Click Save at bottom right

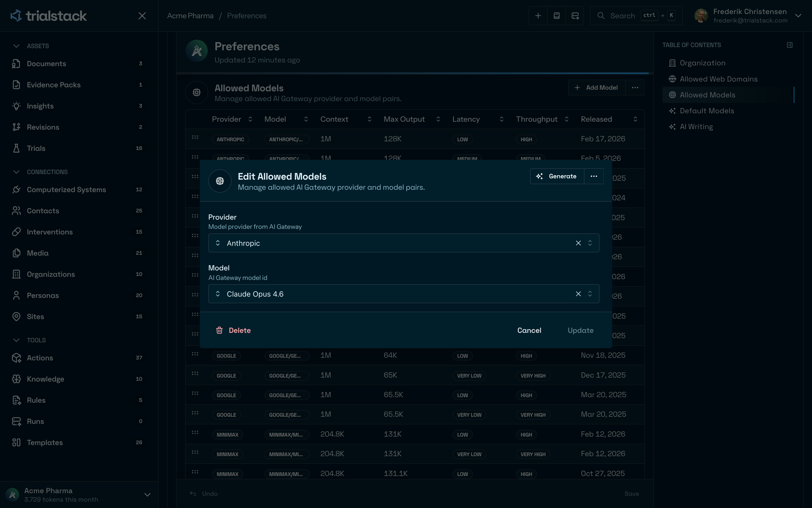click(x=631, y=494)
